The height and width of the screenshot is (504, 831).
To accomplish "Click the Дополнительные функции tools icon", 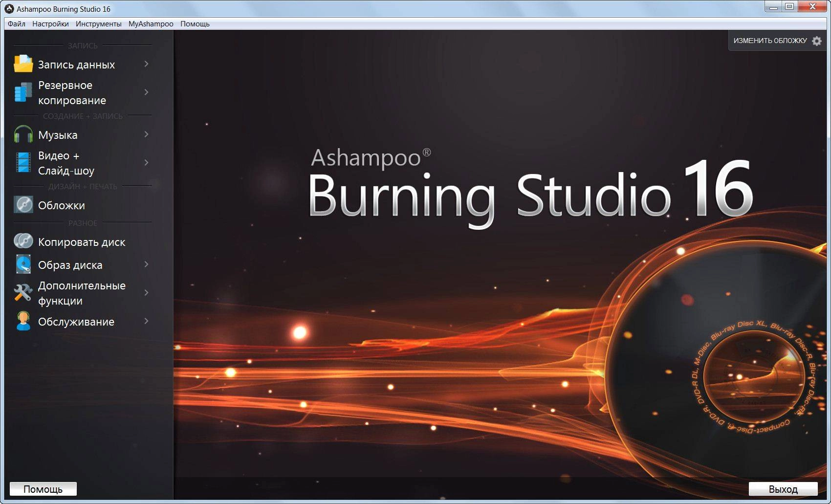I will point(23,293).
